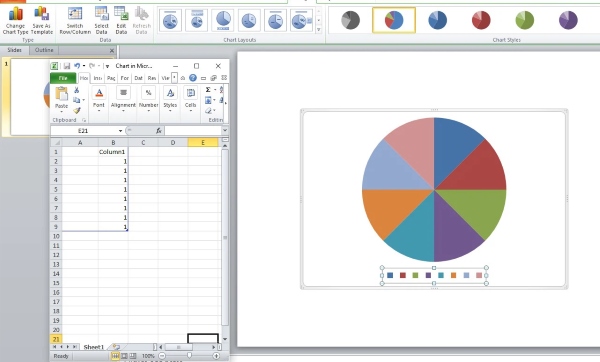Select the Sheet1 worksheet tab

pos(94,347)
